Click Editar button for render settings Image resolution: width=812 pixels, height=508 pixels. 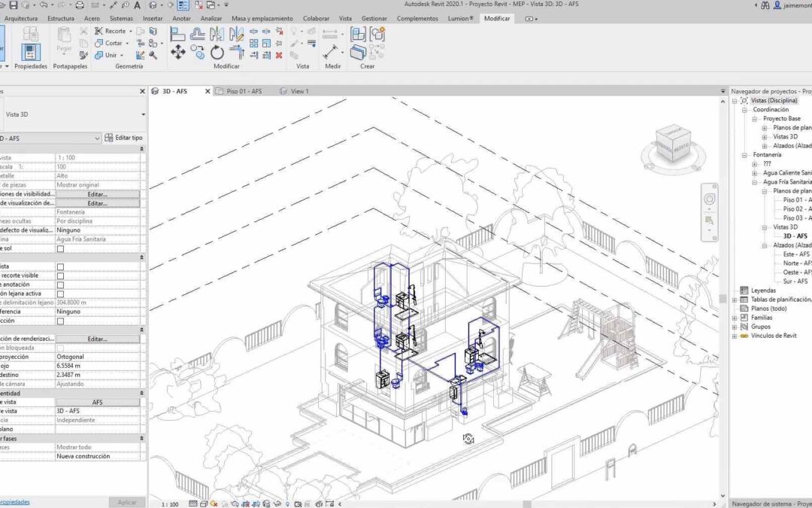pyautogui.click(x=97, y=339)
